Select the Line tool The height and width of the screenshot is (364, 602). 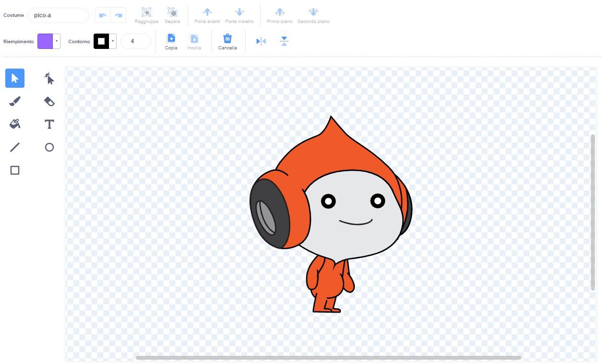[15, 147]
